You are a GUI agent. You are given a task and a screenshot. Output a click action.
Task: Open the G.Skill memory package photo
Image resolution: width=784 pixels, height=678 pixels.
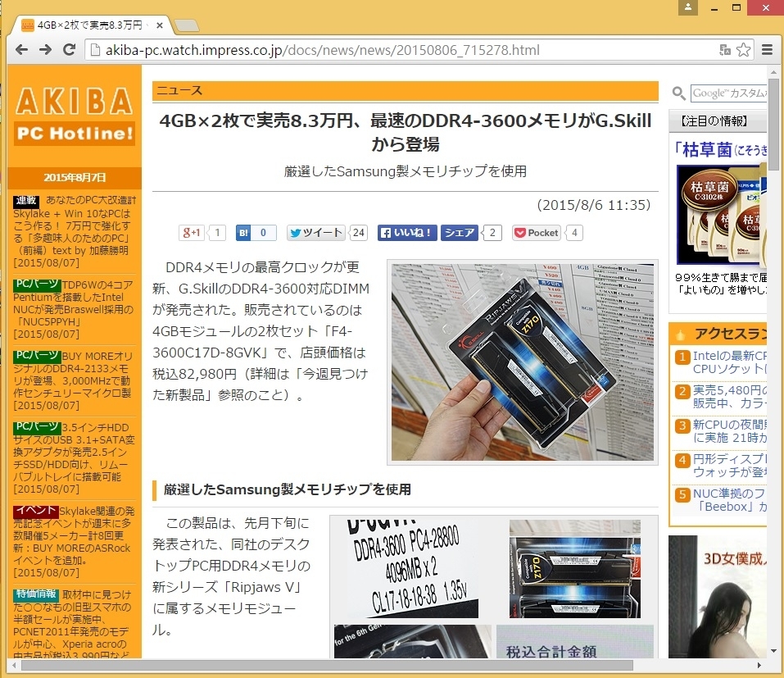(523, 362)
